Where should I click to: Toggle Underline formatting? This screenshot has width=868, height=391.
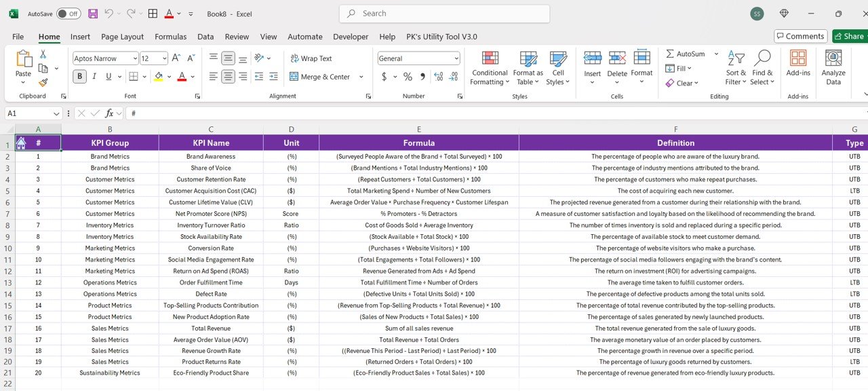tap(110, 77)
